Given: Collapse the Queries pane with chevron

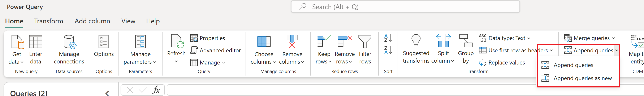Looking at the screenshot, I should (x=107, y=93).
